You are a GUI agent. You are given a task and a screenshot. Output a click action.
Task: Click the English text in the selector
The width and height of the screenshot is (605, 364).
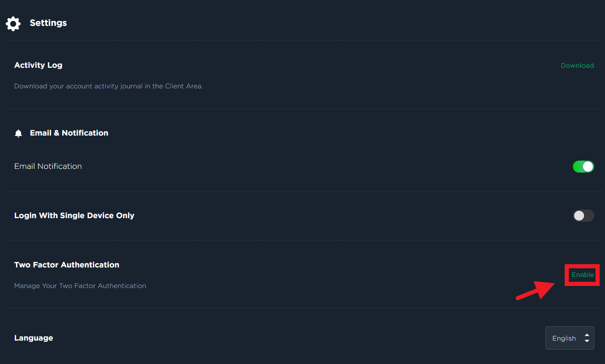[564, 338]
